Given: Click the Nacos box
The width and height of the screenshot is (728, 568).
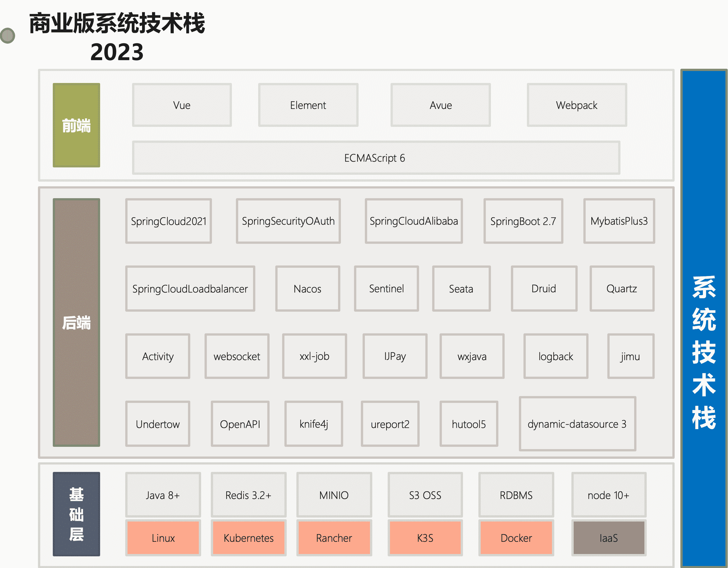Looking at the screenshot, I should (307, 289).
